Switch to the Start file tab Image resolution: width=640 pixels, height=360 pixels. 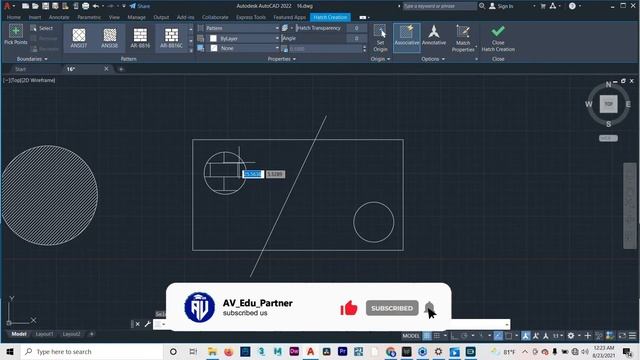tap(20, 69)
